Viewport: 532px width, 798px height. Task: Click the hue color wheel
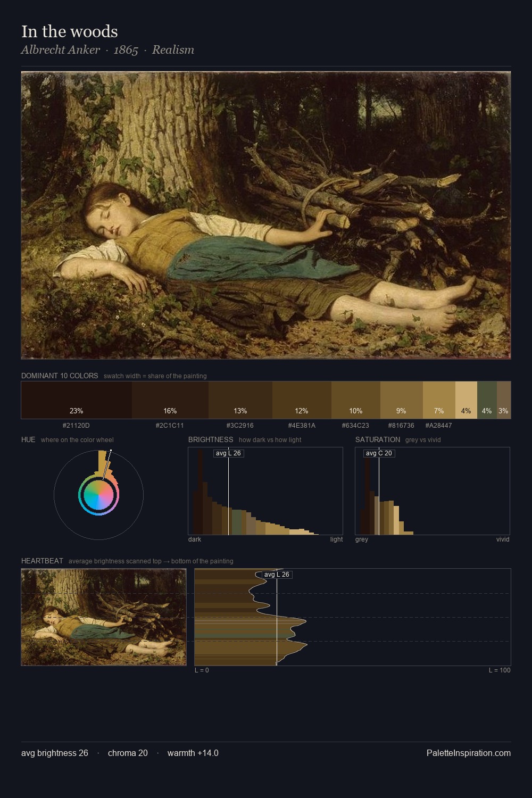[98, 495]
